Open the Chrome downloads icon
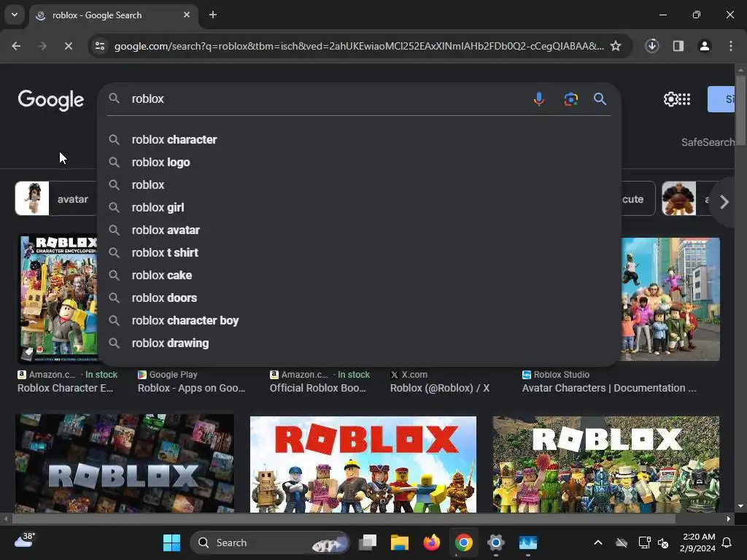The height and width of the screenshot is (560, 747). tap(651, 46)
